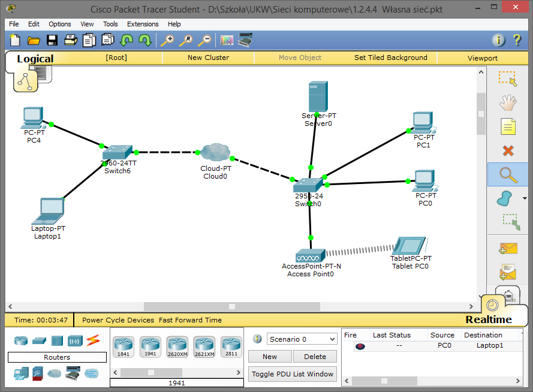Image resolution: width=533 pixels, height=392 pixels.
Task: Select the Wireless Devices category icon
Action: coord(75,340)
